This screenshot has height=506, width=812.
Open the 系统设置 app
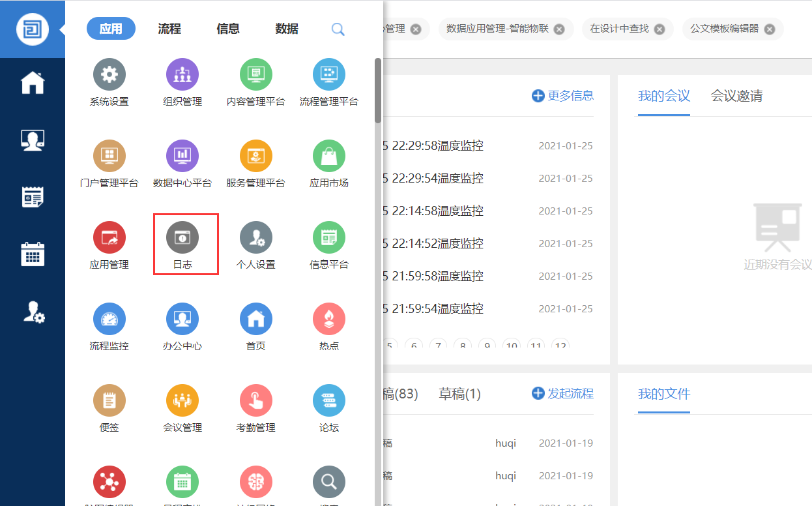point(109,82)
